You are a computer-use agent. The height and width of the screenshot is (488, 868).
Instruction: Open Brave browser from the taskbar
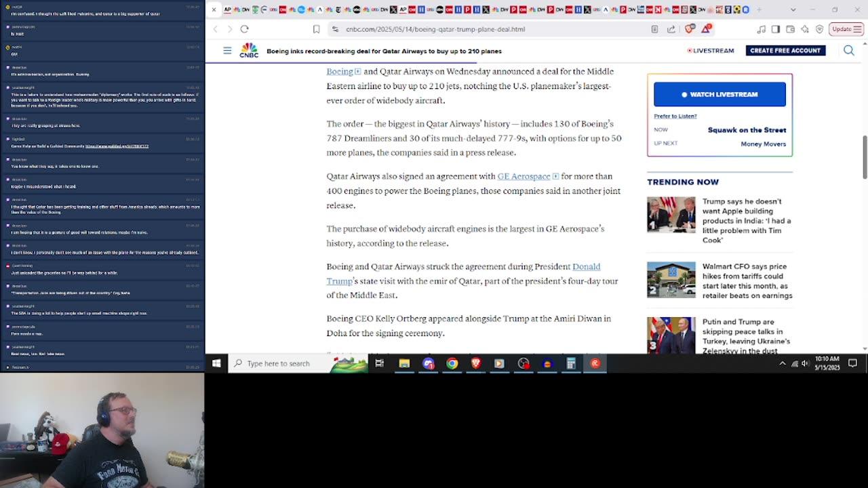point(475,363)
